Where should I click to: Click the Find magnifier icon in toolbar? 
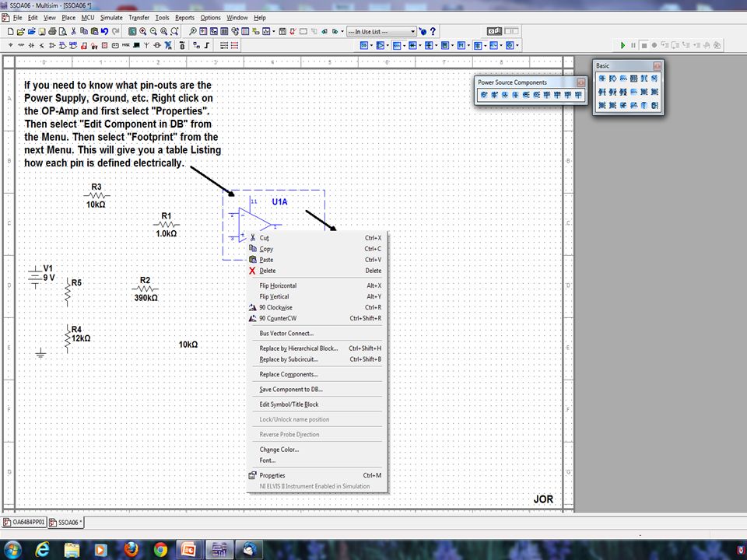tap(192, 31)
